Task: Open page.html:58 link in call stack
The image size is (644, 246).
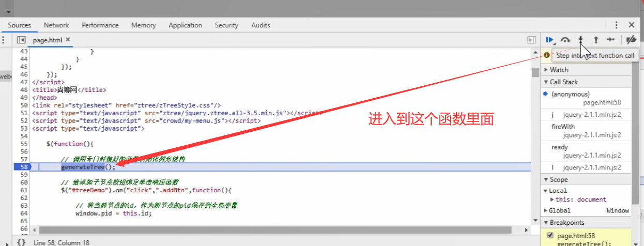Action: (602, 103)
